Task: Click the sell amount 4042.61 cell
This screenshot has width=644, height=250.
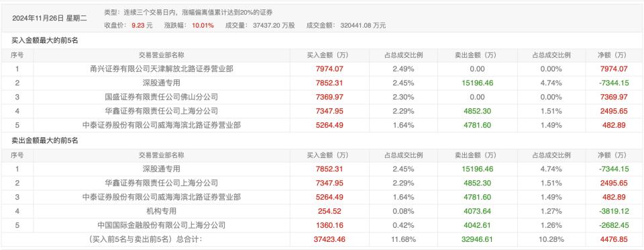Action: pyautogui.click(x=478, y=225)
